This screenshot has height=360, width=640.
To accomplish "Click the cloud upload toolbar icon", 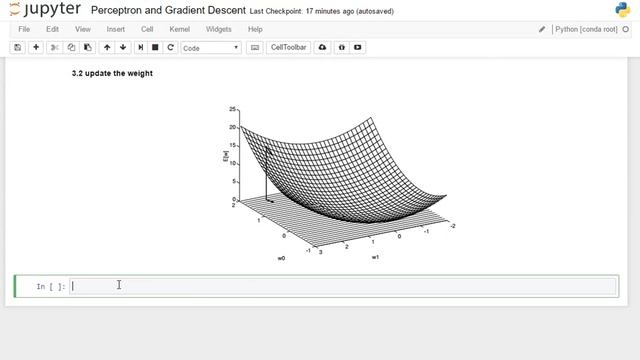I will [322, 47].
